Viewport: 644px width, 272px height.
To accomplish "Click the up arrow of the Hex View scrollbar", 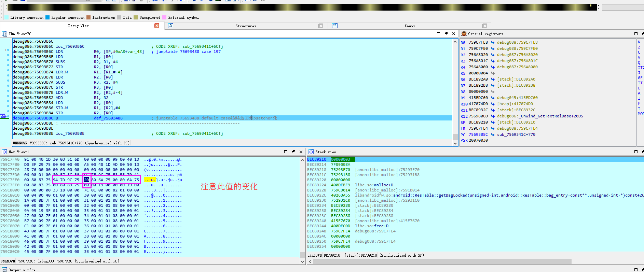I will [302, 160].
